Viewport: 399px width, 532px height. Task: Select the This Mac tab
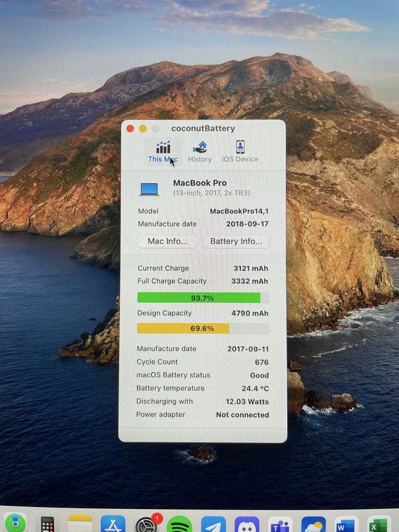click(163, 152)
